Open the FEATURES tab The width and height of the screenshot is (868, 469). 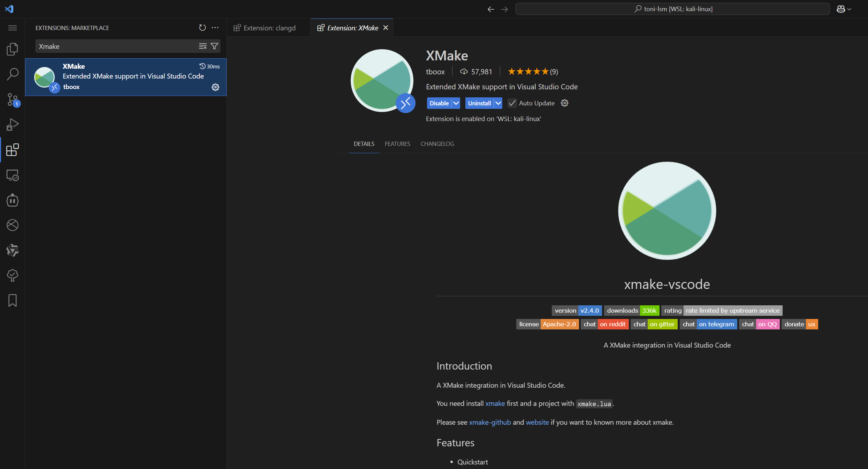click(x=397, y=144)
